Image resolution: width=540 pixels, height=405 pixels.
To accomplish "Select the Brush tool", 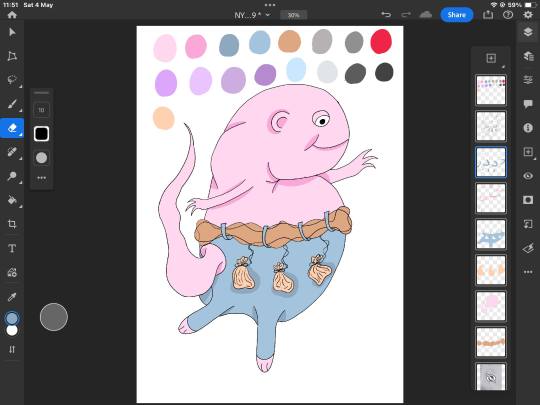I will 12,104.
